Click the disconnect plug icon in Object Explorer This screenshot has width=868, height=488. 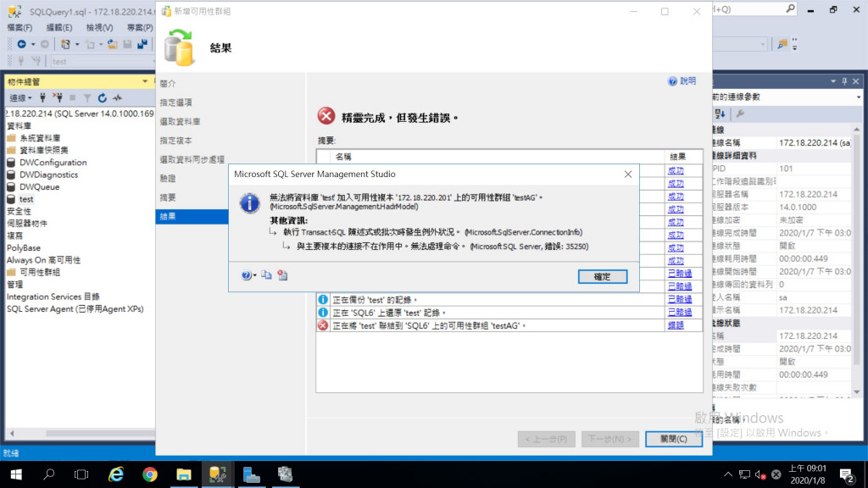(58, 98)
